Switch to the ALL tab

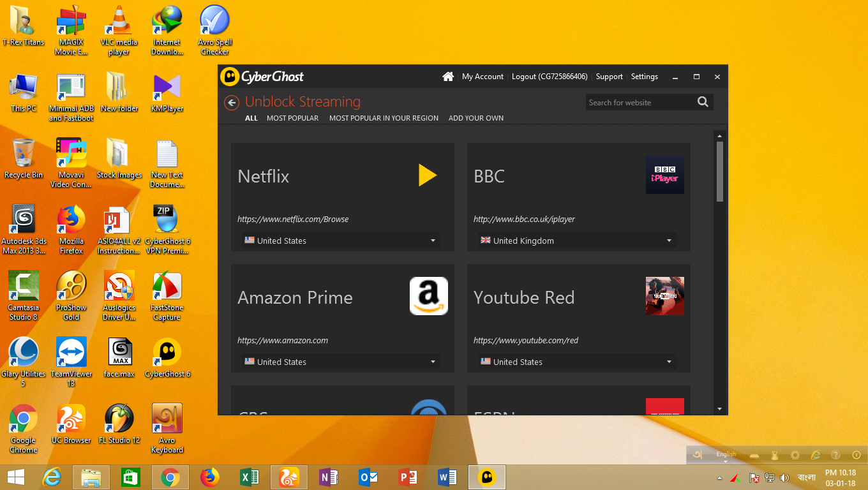pyautogui.click(x=251, y=118)
